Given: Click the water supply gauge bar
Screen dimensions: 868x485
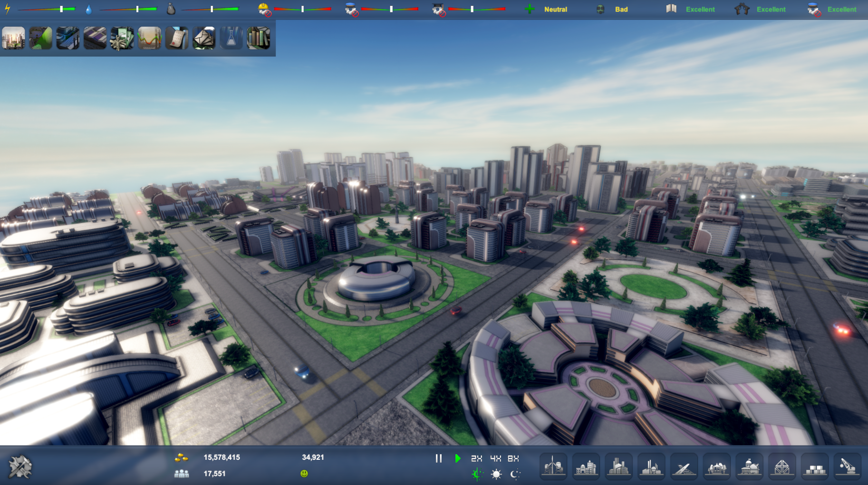Looking at the screenshot, I should point(128,9).
